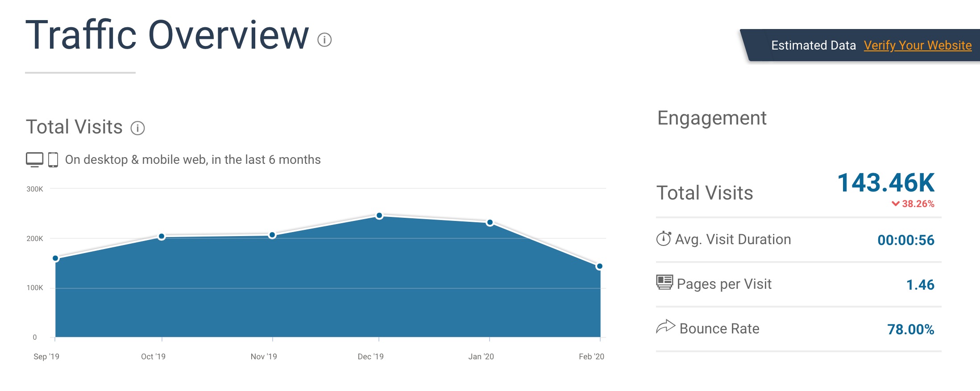980x391 pixels.
Task: Select the Jan '20 data point
Action: pos(490,222)
